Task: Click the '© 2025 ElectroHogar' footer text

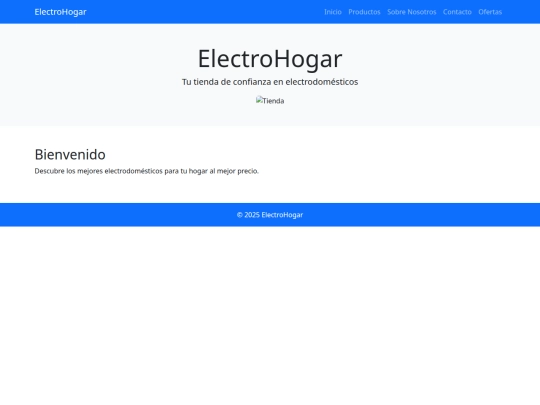Action: (x=270, y=215)
